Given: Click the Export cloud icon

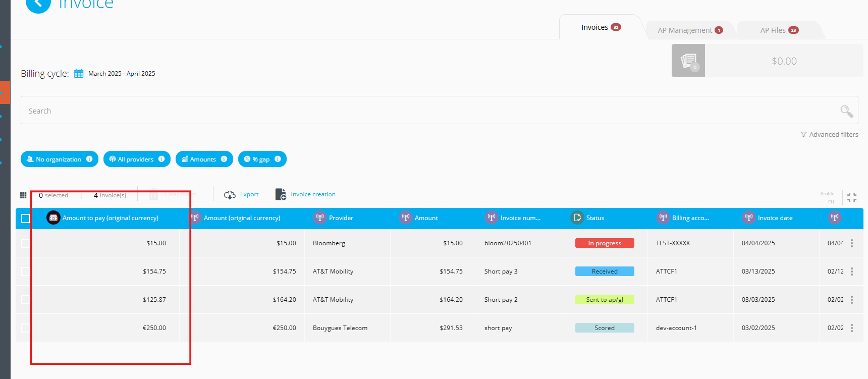Looking at the screenshot, I should [x=230, y=195].
